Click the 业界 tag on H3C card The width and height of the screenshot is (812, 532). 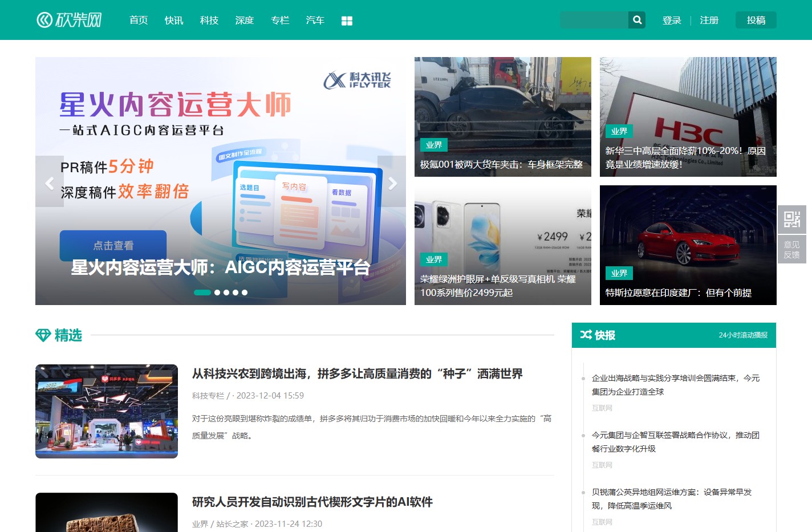pyautogui.click(x=619, y=131)
